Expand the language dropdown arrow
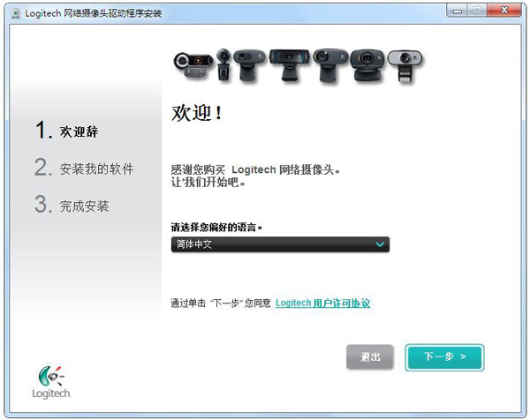 tap(379, 244)
